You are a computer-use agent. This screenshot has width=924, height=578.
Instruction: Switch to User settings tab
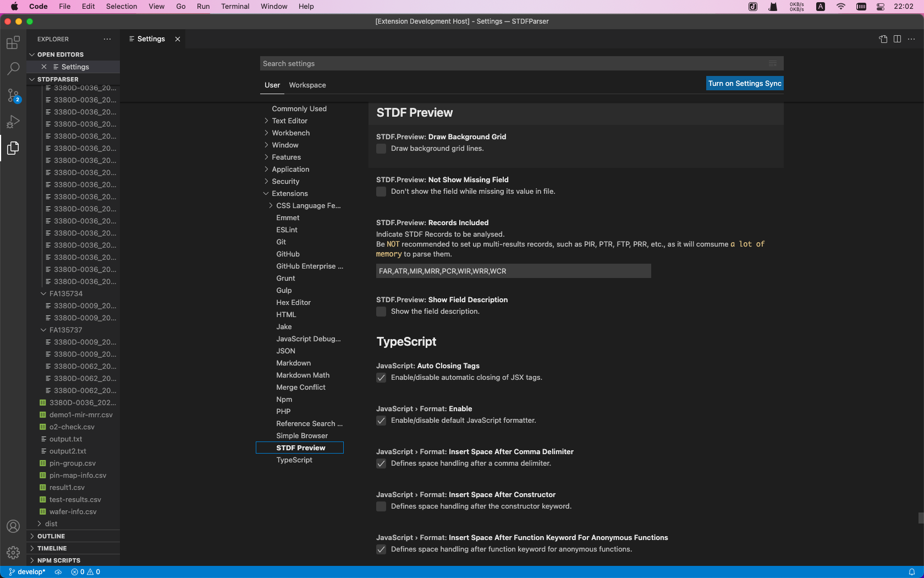272,85
